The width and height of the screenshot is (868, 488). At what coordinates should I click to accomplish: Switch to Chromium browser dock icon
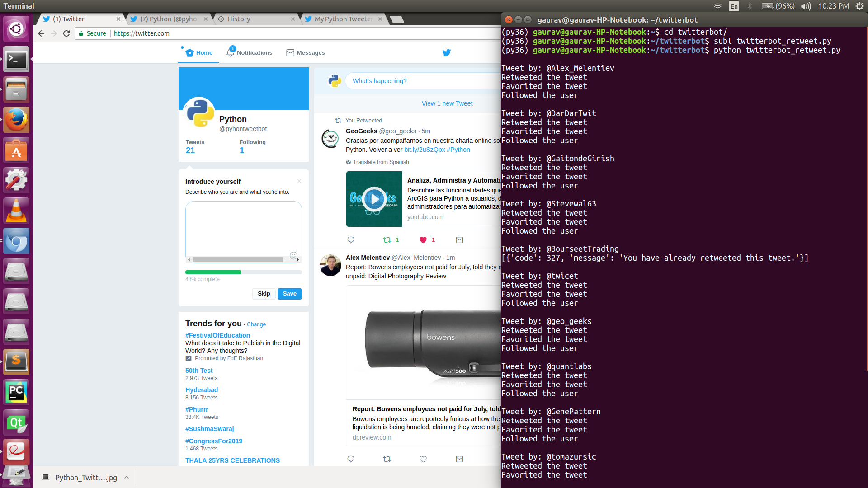click(x=16, y=241)
